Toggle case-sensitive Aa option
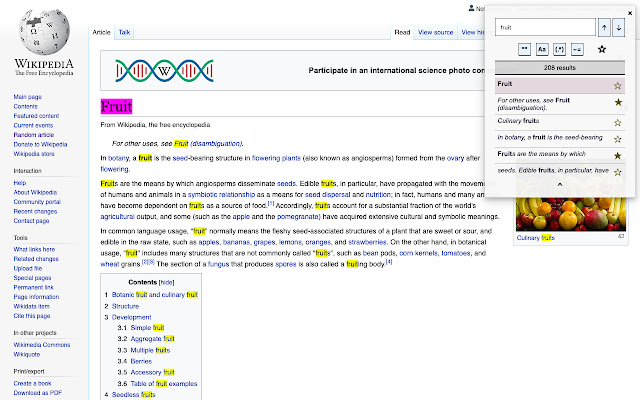640x400 pixels. (541, 48)
